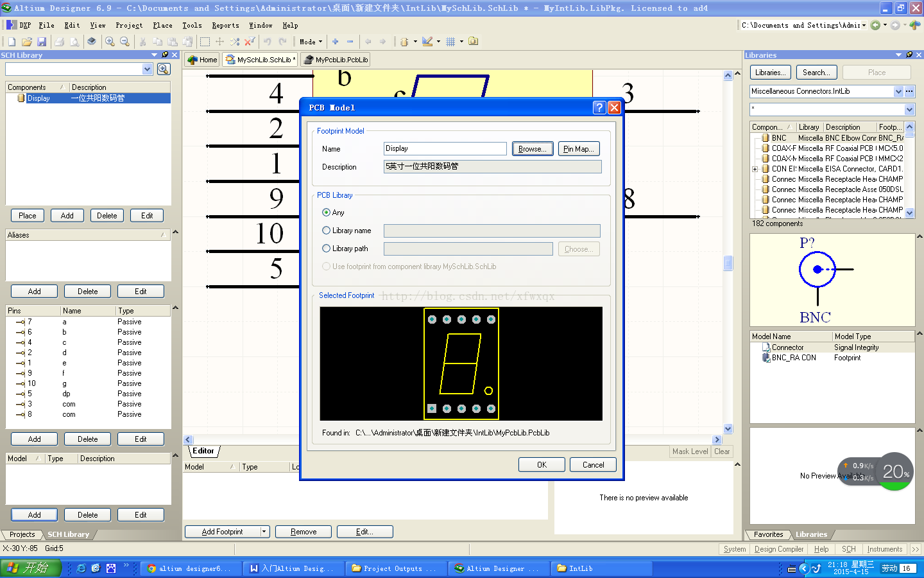Open the Tools menu
This screenshot has height=578, width=924.
[x=192, y=25]
